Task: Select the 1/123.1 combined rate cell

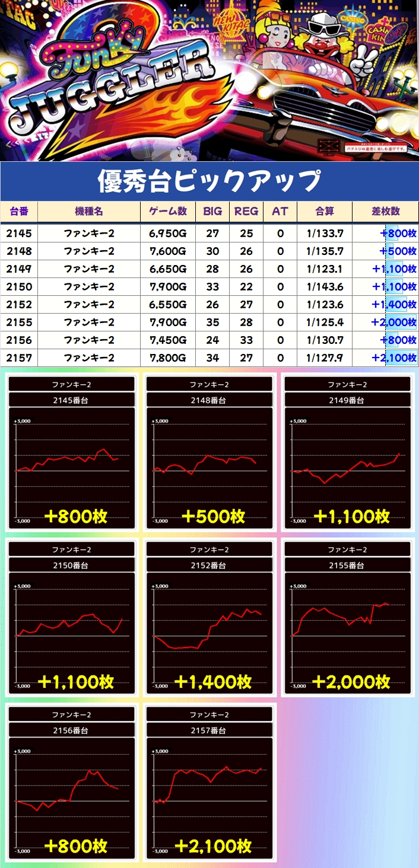Action: pyautogui.click(x=325, y=269)
